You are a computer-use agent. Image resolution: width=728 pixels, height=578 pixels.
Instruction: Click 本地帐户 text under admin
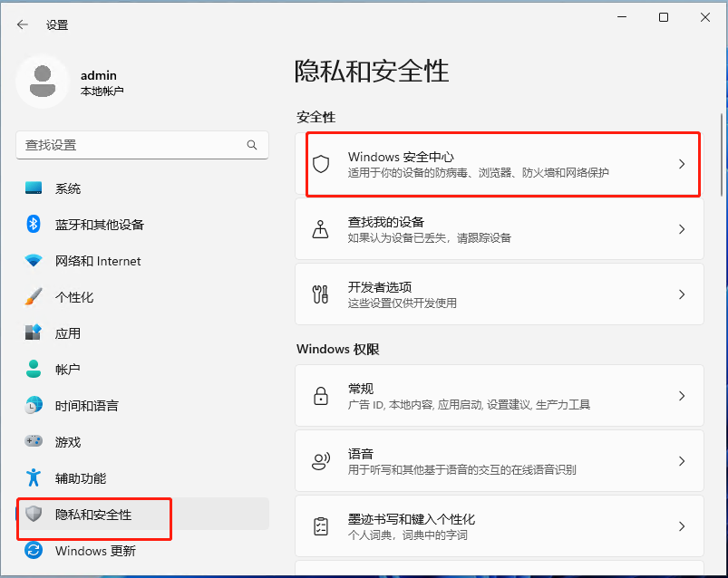pyautogui.click(x=102, y=91)
